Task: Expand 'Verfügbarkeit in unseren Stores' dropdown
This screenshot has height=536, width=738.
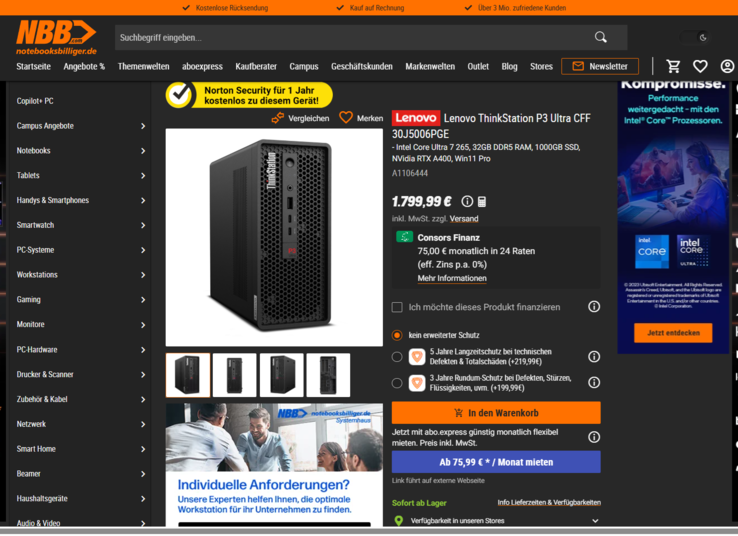Action: (x=595, y=520)
